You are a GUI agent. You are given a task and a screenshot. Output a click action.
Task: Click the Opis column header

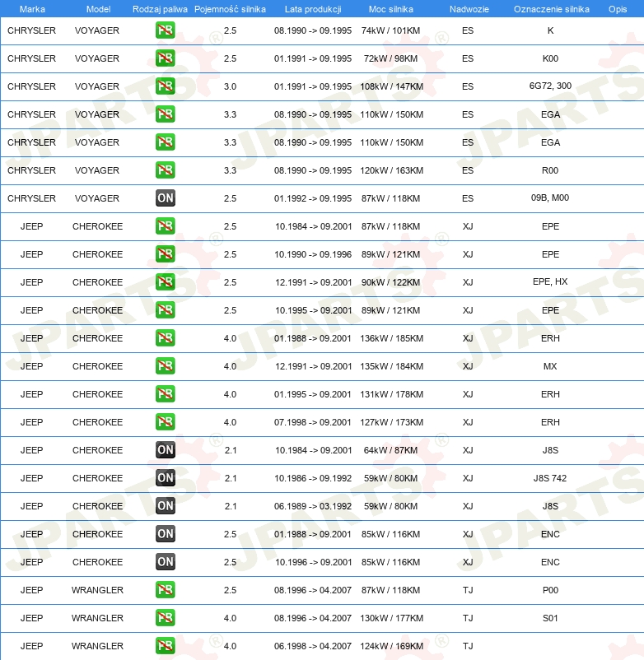(617, 8)
